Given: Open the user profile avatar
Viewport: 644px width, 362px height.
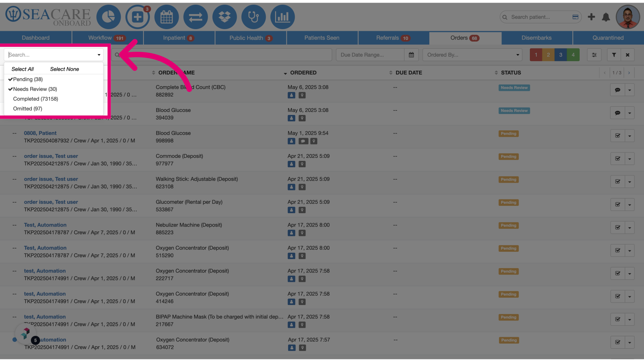Looking at the screenshot, I should (628, 17).
